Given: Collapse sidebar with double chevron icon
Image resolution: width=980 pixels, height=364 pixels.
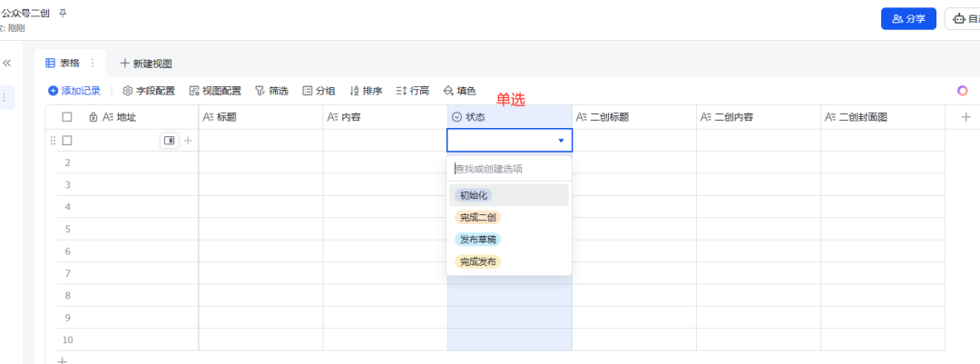Looking at the screenshot, I should point(7,64).
